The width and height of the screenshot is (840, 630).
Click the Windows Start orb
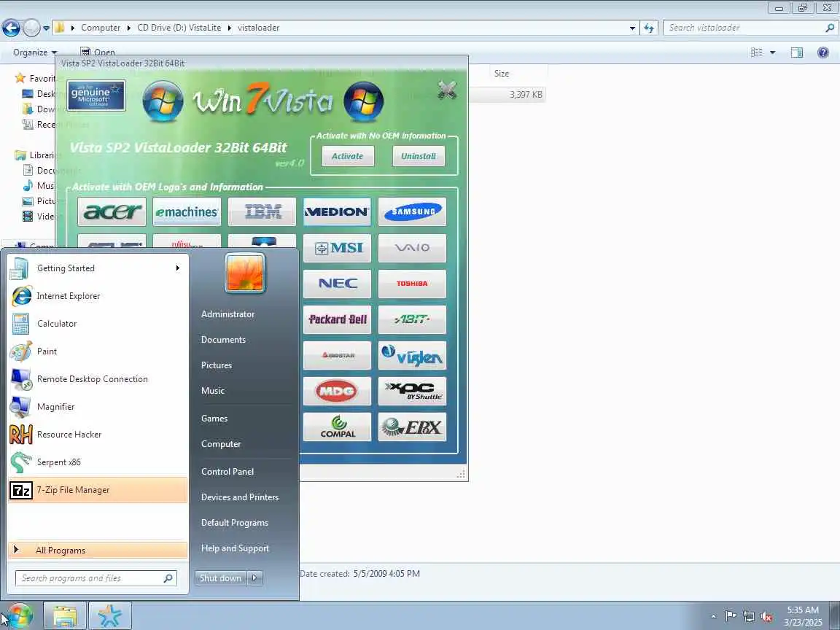point(20,615)
